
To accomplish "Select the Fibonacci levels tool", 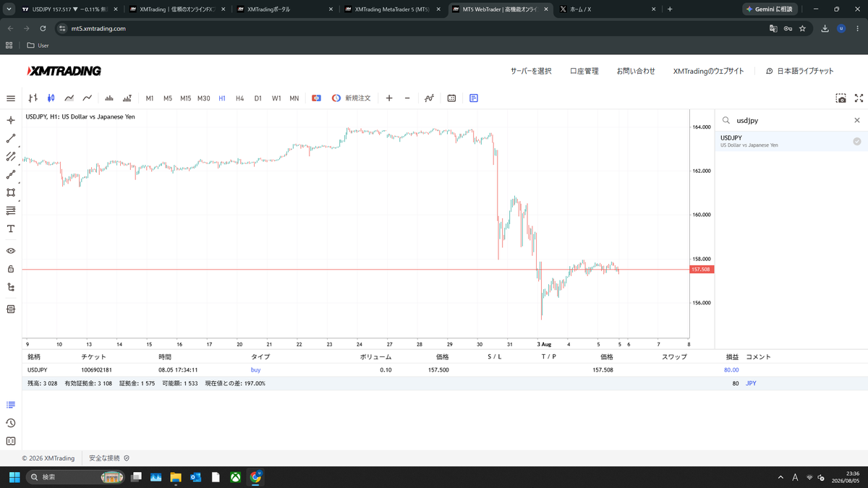I will click(x=11, y=210).
